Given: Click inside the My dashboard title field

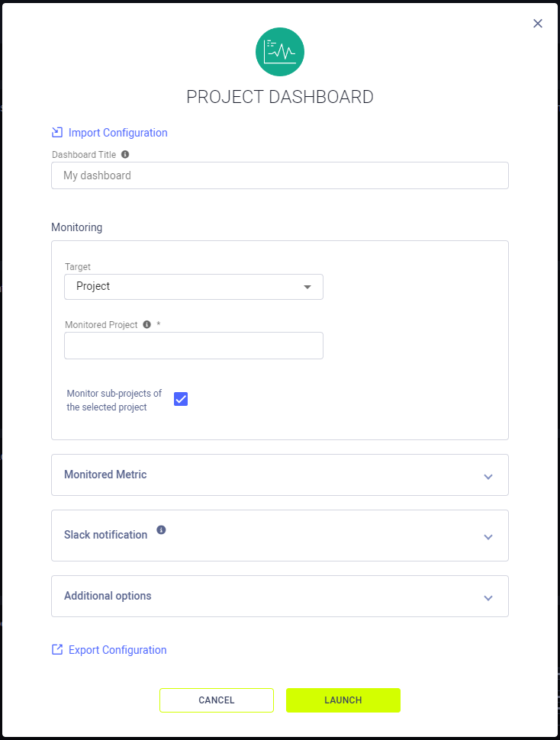Looking at the screenshot, I should pos(280,175).
